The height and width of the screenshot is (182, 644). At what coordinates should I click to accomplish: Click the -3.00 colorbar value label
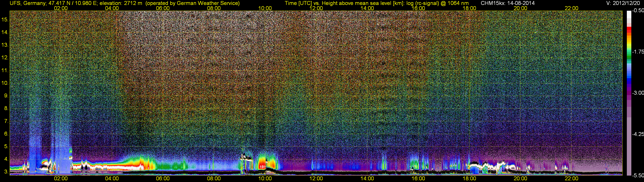click(x=638, y=93)
